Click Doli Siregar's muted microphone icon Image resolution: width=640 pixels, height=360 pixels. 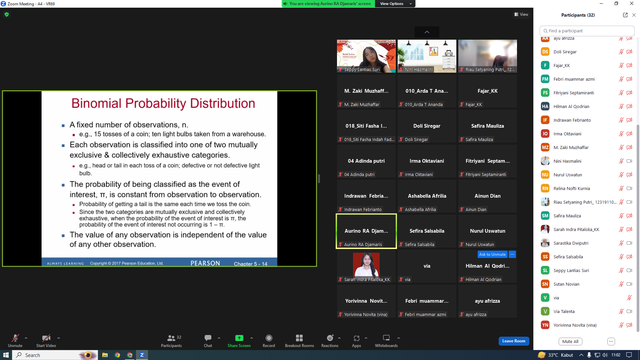click(x=621, y=52)
